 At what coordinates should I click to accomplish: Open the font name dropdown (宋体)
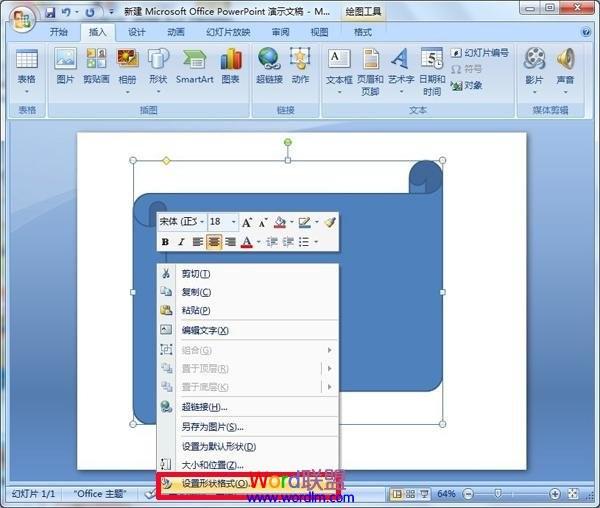pyautogui.click(x=202, y=222)
